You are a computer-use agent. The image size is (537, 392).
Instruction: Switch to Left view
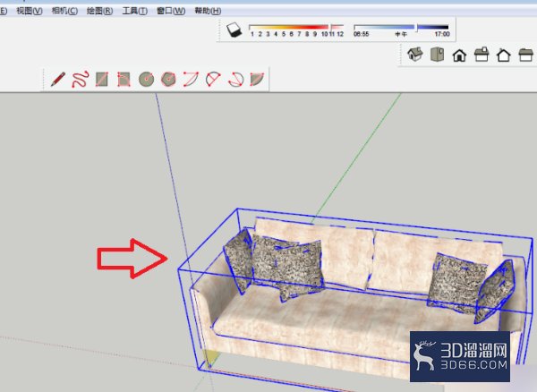point(525,55)
